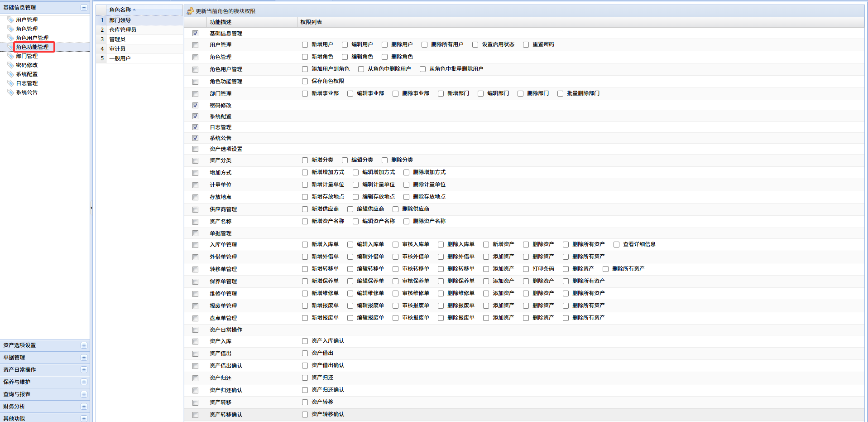Image resolution: width=868 pixels, height=422 pixels.
Task: Open 用户管理 in the sidebar tree
Action: click(27, 20)
